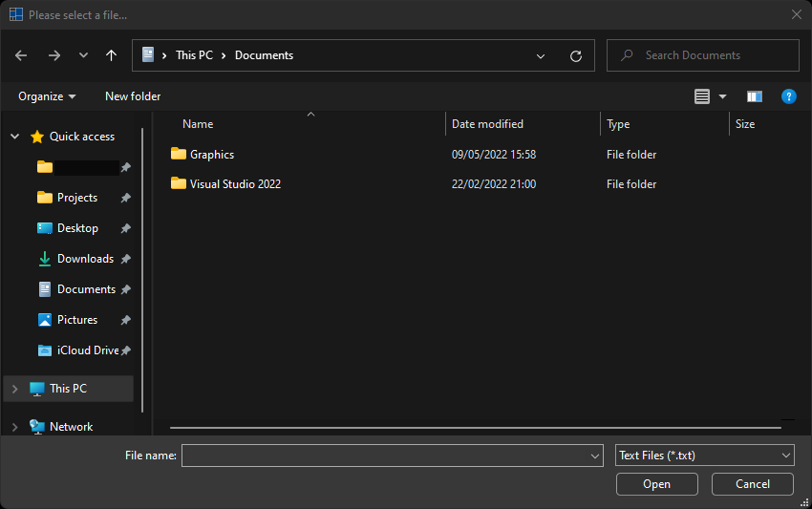The width and height of the screenshot is (812, 509).
Task: Open the Text Files type dropdown
Action: [704, 456]
